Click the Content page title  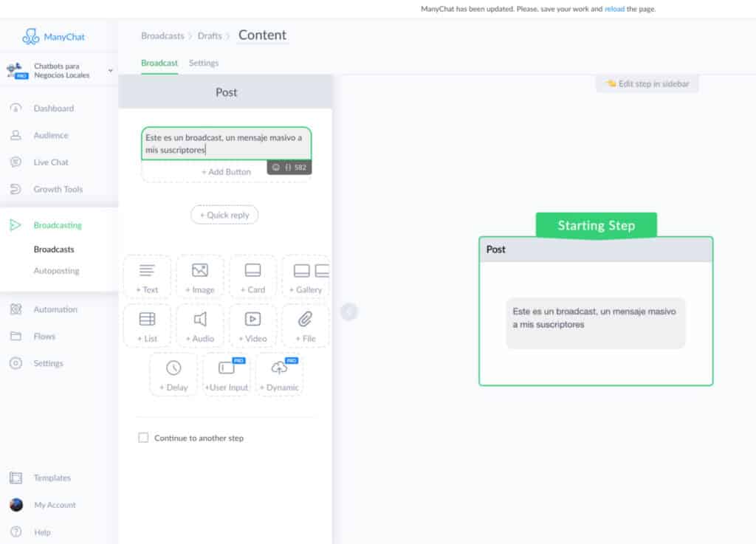point(262,35)
